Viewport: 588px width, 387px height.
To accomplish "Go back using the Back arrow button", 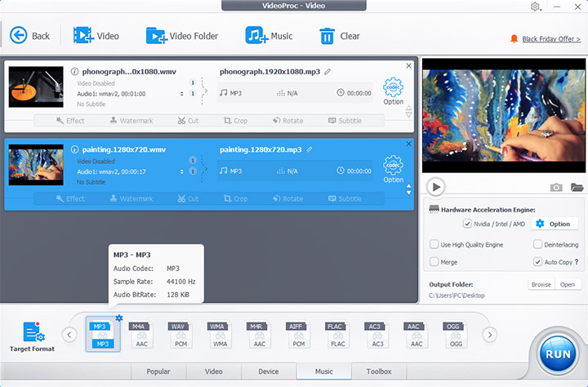I will [x=29, y=36].
